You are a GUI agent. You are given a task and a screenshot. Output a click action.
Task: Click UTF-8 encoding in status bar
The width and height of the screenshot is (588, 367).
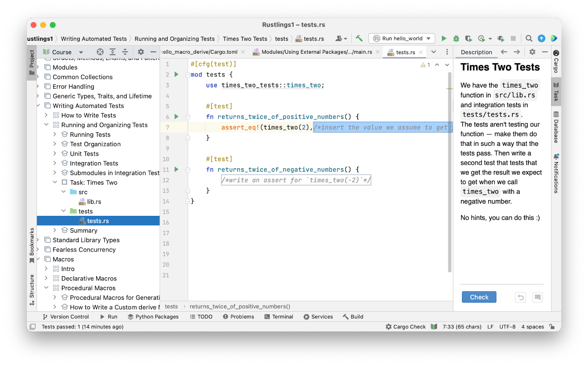click(x=507, y=327)
